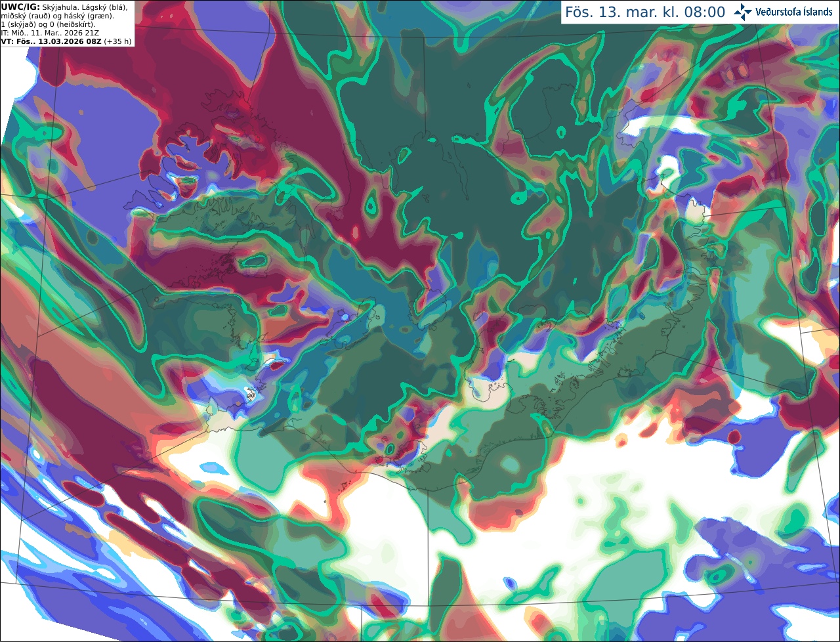
Task: Click the '(+35 h)' forecast offset text
Action: point(117,41)
